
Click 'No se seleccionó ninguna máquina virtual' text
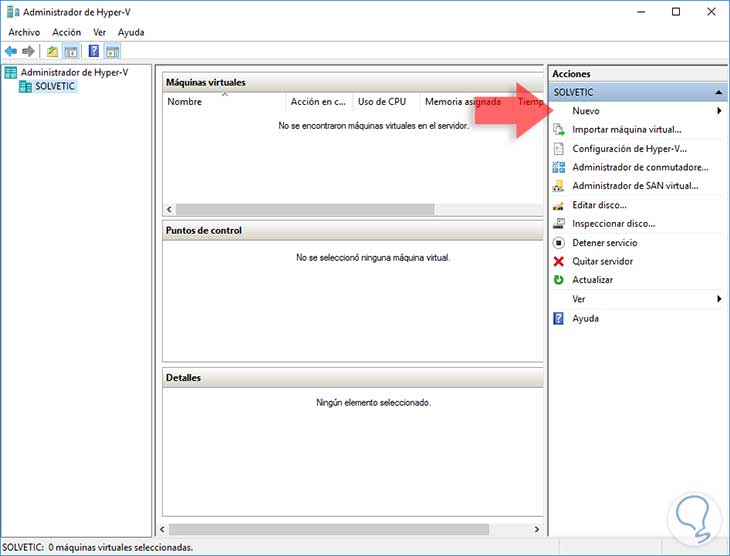click(x=373, y=258)
